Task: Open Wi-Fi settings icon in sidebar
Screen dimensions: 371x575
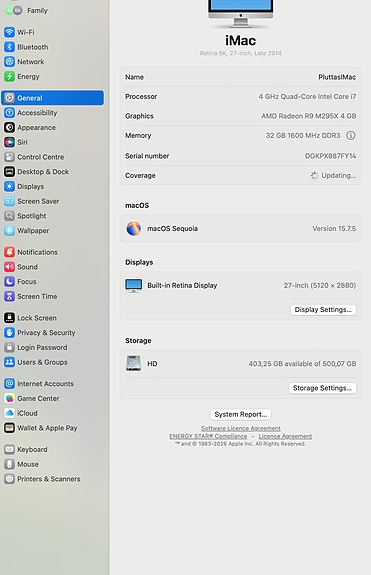Action: [x=10, y=32]
